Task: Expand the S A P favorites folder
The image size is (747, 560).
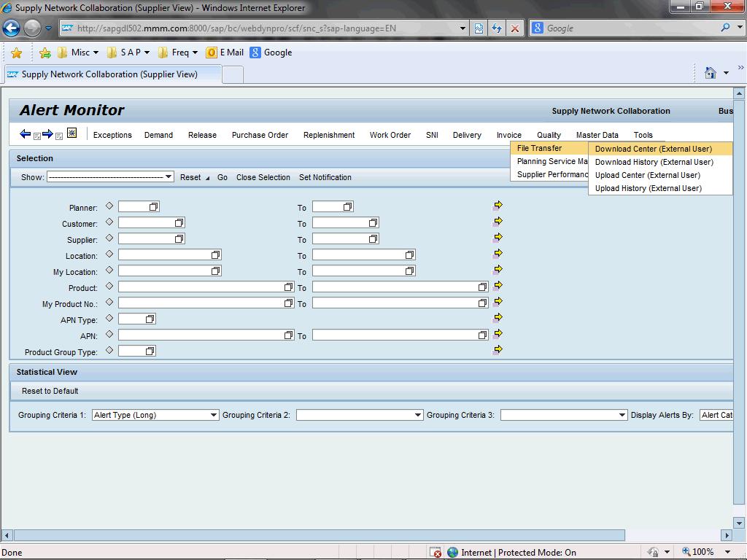Action: coord(128,52)
